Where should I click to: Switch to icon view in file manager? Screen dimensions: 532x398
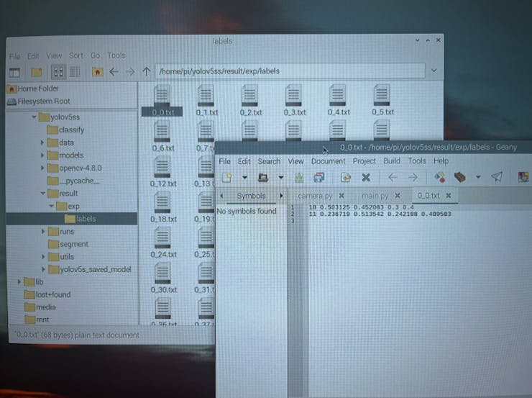58,72
